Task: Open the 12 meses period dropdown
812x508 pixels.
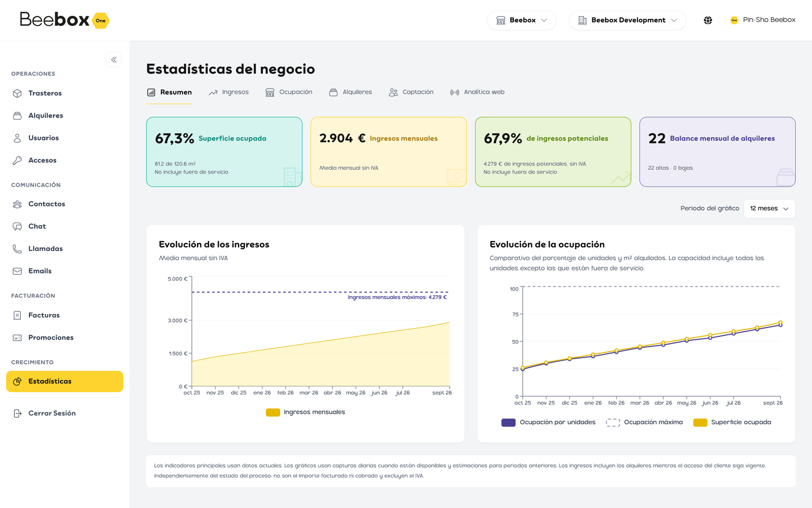Action: [x=769, y=209]
